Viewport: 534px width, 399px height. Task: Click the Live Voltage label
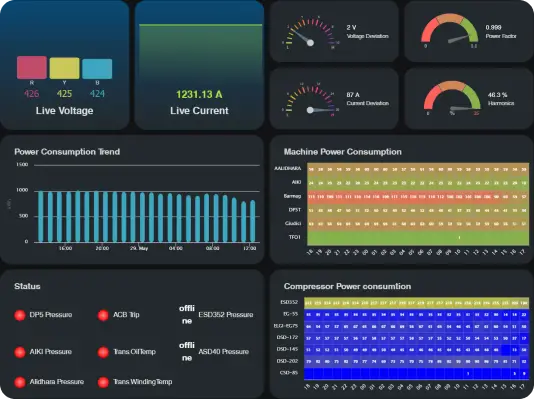[64, 111]
